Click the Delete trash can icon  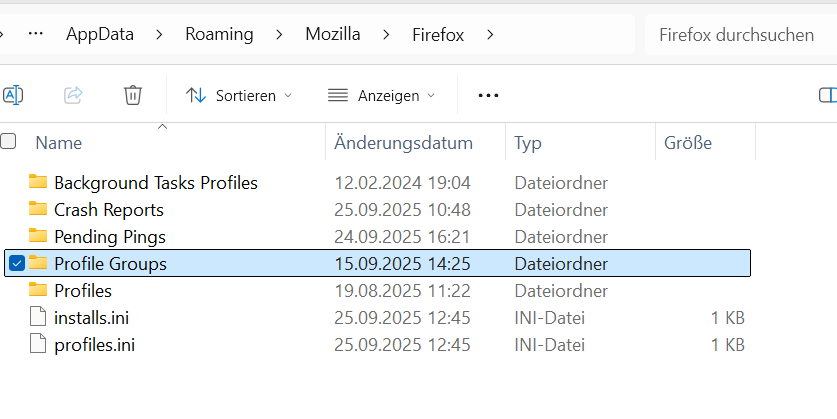point(133,95)
